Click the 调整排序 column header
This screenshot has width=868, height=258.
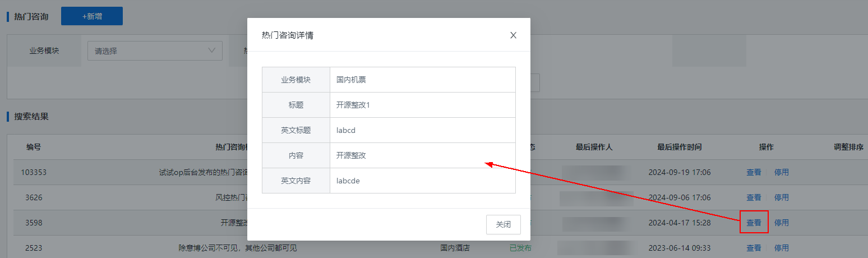click(848, 147)
